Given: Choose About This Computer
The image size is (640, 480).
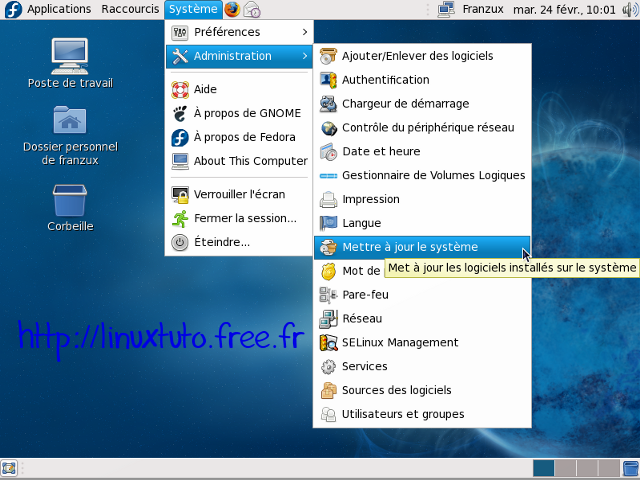Looking at the screenshot, I should pyautogui.click(x=239, y=161).
